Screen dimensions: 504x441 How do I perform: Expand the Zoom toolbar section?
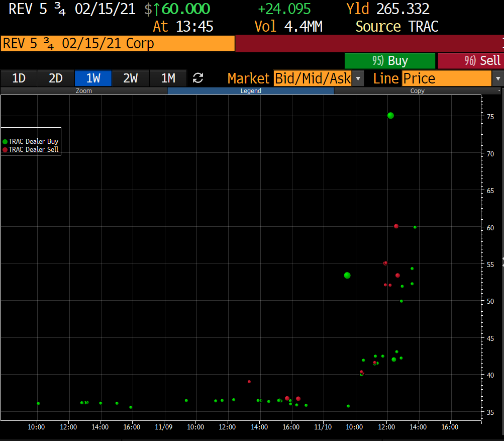pos(84,91)
